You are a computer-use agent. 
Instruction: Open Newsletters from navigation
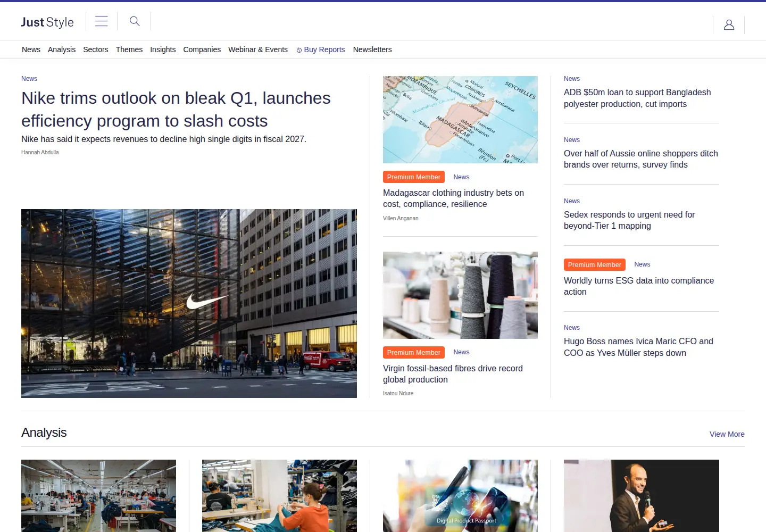pyautogui.click(x=372, y=49)
